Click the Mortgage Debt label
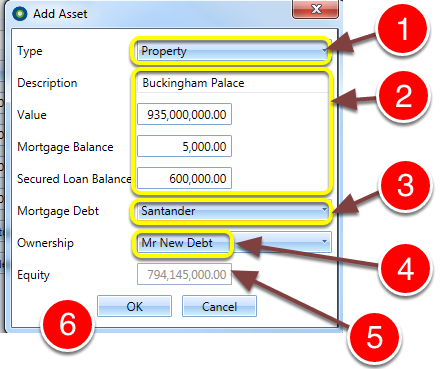Image resolution: width=440 pixels, height=369 pixels. point(58,211)
